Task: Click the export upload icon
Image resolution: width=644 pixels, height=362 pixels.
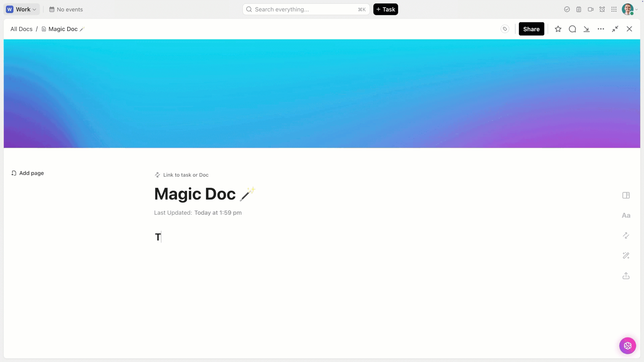Action: 626,276
